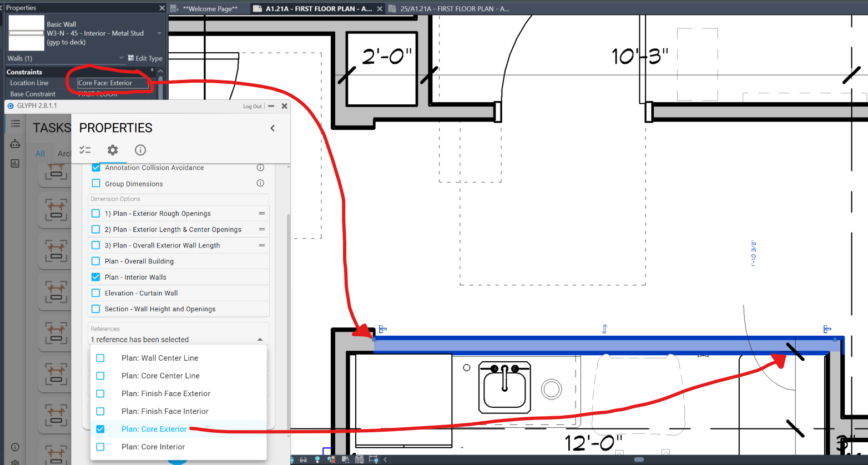Collapse the References dropdown
This screenshot has height=465, width=868.
(x=260, y=340)
